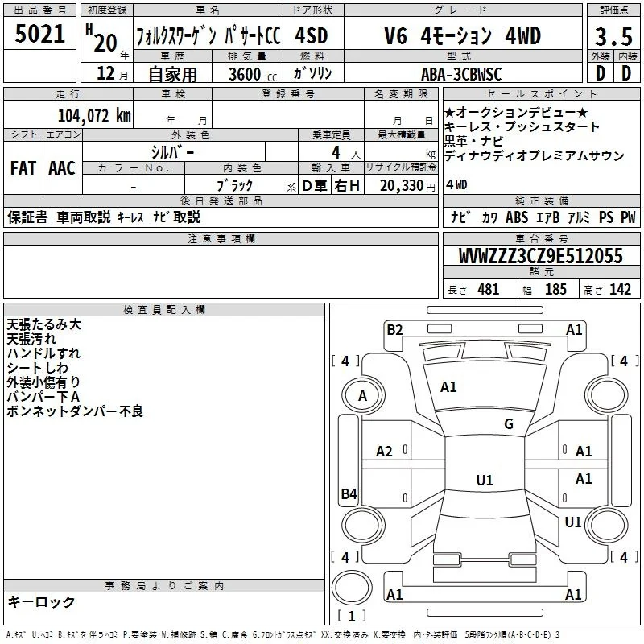Click the lot number 5021
Screen dimensions: 644x644
(40, 35)
